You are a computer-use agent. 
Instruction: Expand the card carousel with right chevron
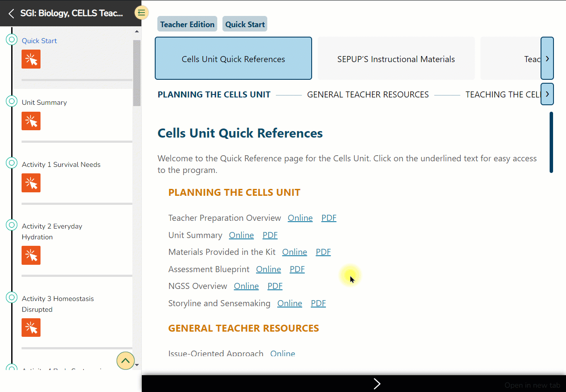click(x=547, y=59)
